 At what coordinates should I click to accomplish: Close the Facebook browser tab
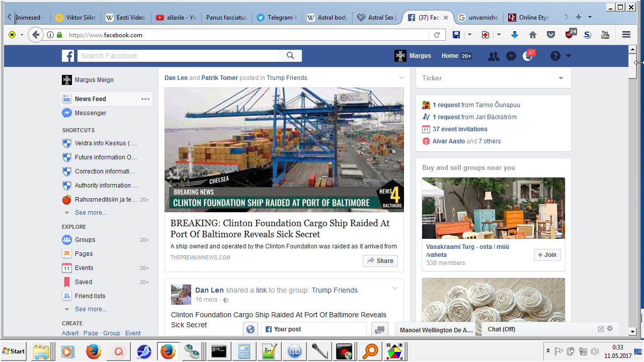[x=445, y=18]
